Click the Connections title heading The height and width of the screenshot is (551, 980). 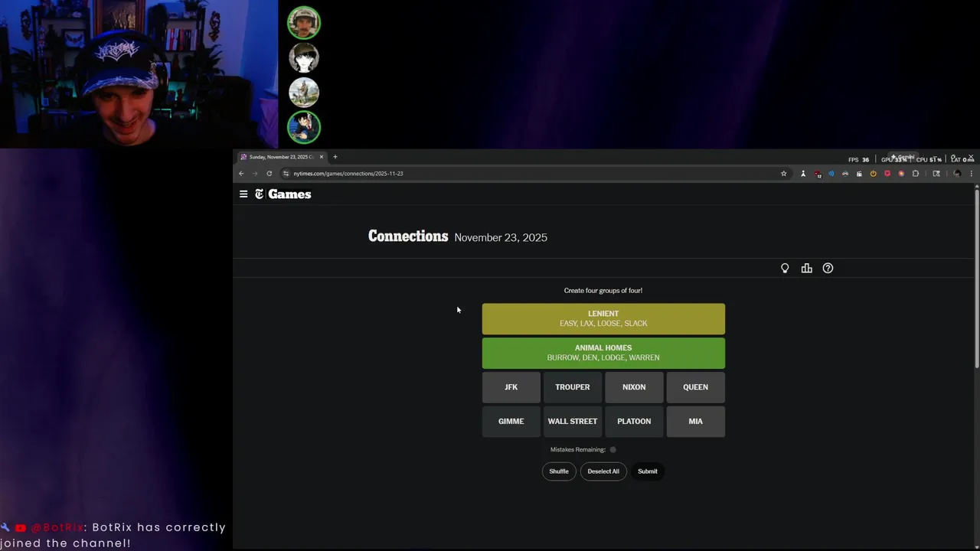pos(408,236)
